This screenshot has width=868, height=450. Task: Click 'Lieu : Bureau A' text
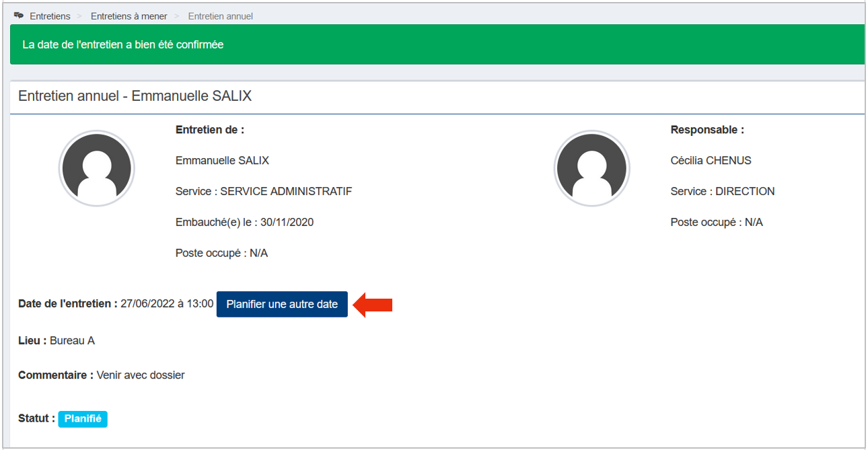[57, 341]
